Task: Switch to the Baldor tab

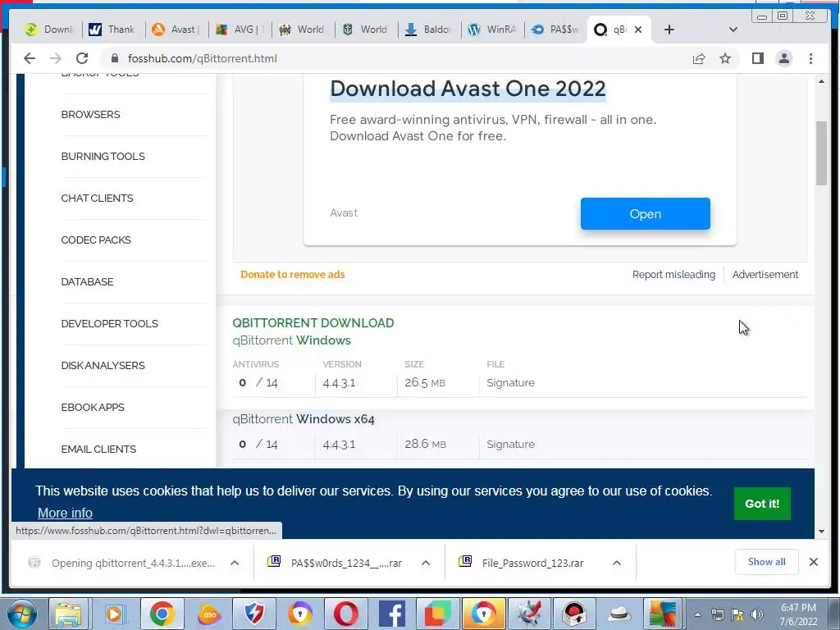Action: pyautogui.click(x=429, y=30)
